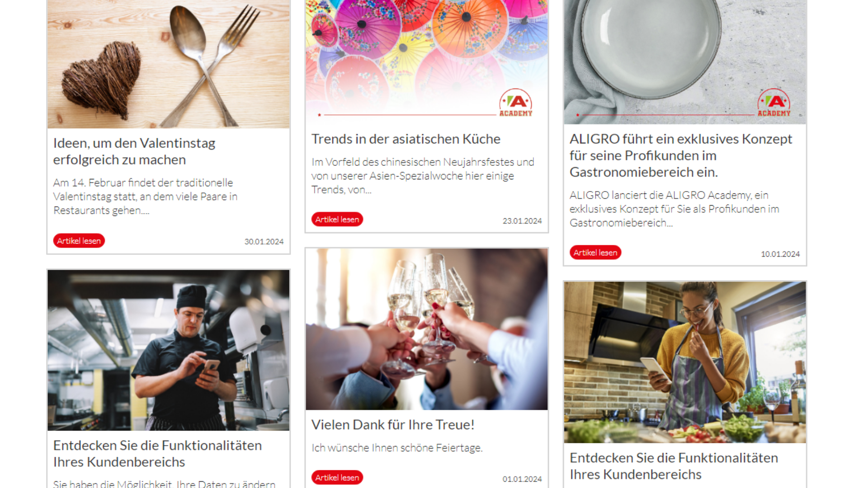Open woman cooking with phone thumbnail
The height and width of the screenshot is (488, 868).
(685, 362)
